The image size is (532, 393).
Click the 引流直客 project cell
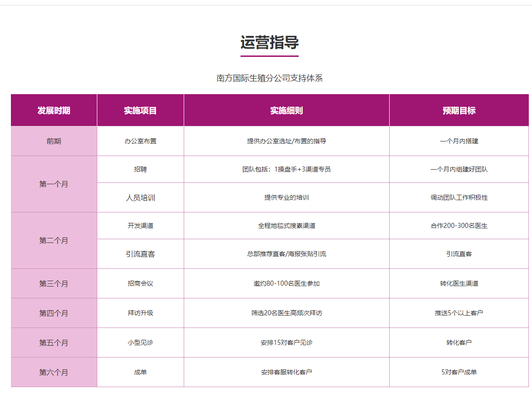[x=140, y=254]
